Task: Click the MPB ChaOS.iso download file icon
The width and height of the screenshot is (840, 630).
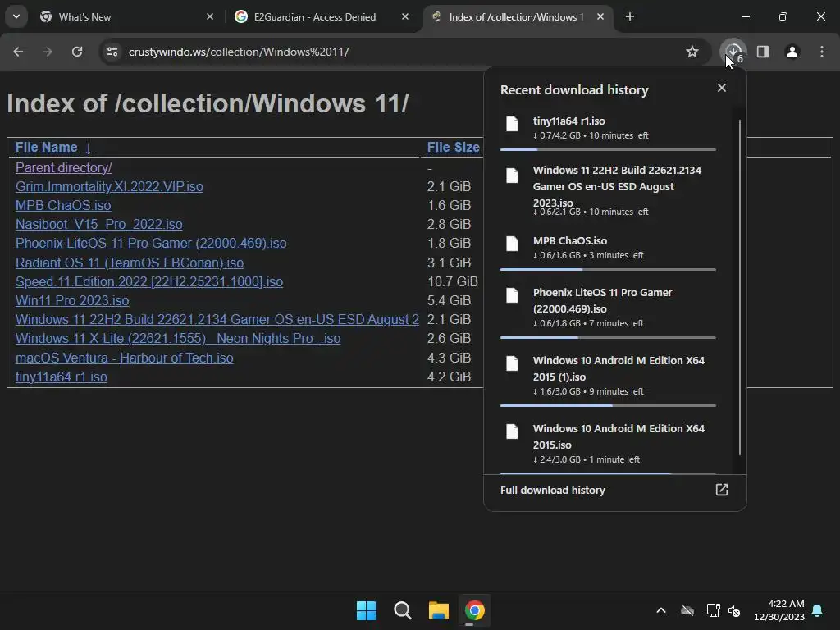Action: [x=512, y=244]
